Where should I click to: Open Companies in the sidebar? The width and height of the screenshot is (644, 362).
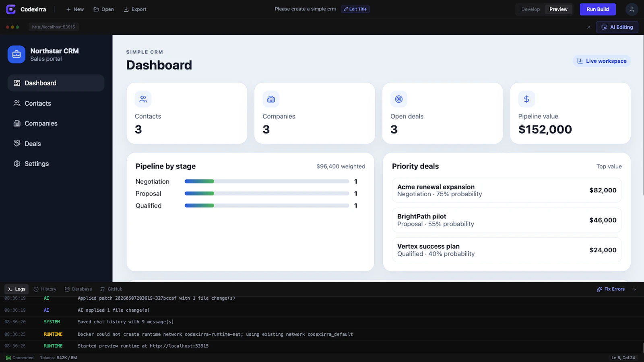point(56,123)
